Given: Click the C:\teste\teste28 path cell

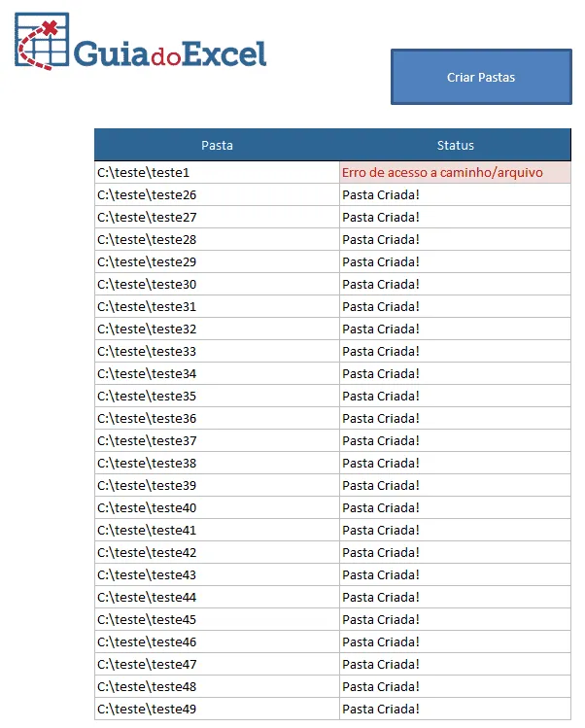Looking at the screenshot, I should pyautogui.click(x=217, y=239).
